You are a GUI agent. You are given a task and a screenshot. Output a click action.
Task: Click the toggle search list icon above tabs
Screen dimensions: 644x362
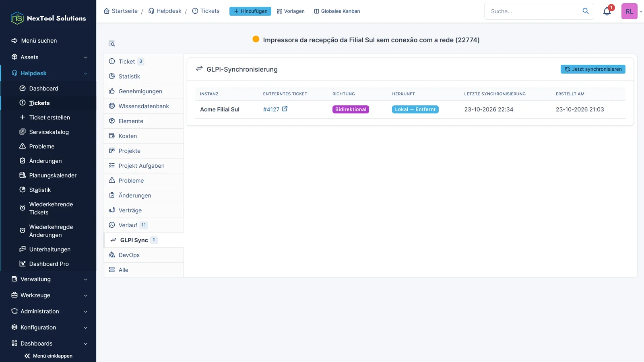tap(111, 43)
